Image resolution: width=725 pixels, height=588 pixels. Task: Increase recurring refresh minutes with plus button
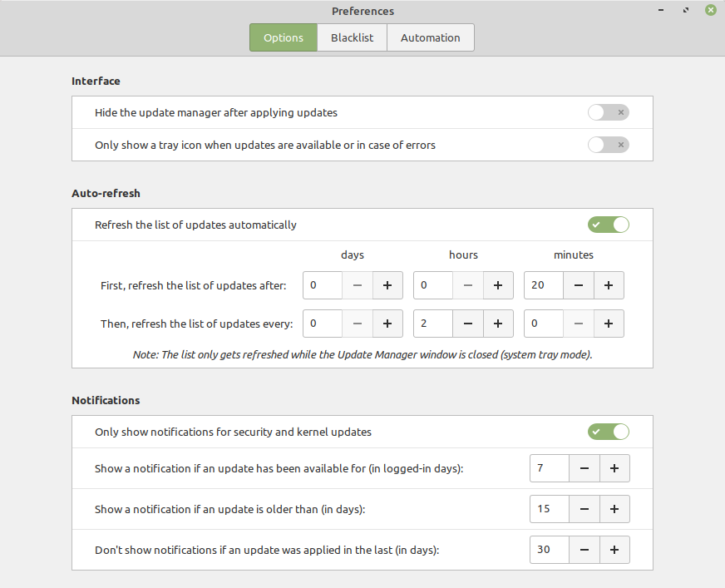[x=609, y=324]
